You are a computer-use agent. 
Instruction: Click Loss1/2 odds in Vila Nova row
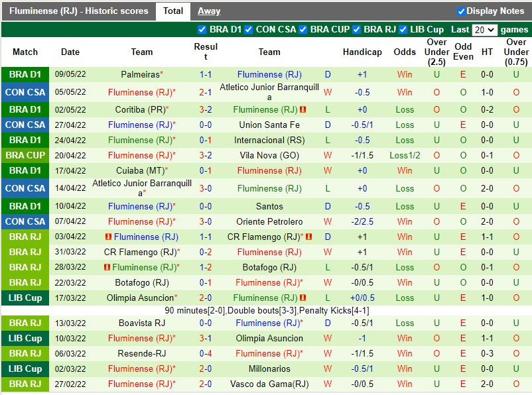[405, 155]
